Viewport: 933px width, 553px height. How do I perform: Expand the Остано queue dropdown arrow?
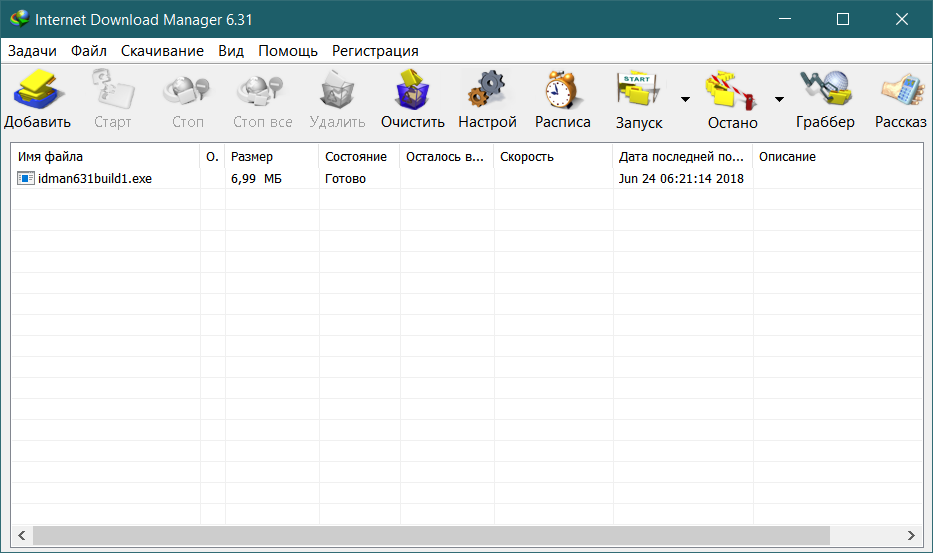point(779,99)
